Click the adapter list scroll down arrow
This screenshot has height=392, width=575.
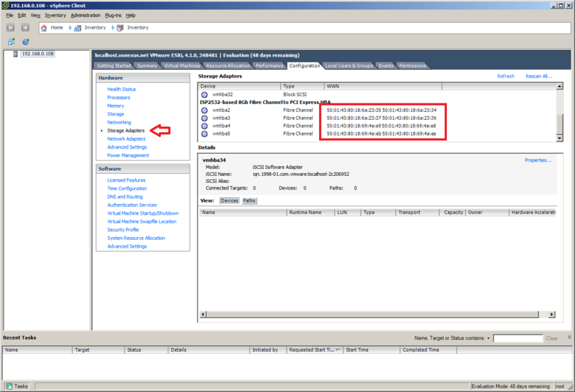[559, 138]
